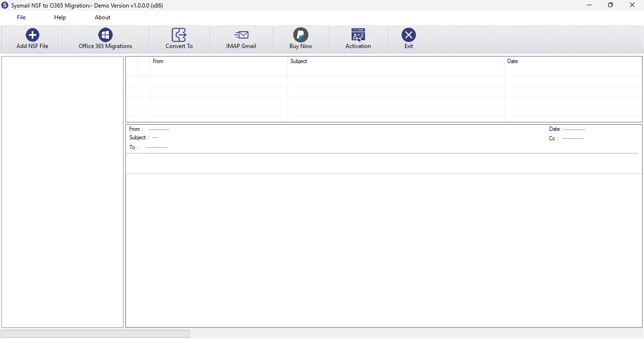644x339 pixels.
Task: Open the Activation dialog icon
Action: click(358, 35)
